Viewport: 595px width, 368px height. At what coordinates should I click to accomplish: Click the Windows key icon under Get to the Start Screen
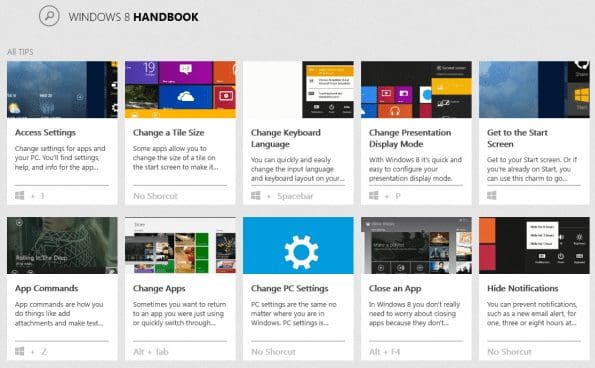pyautogui.click(x=492, y=196)
